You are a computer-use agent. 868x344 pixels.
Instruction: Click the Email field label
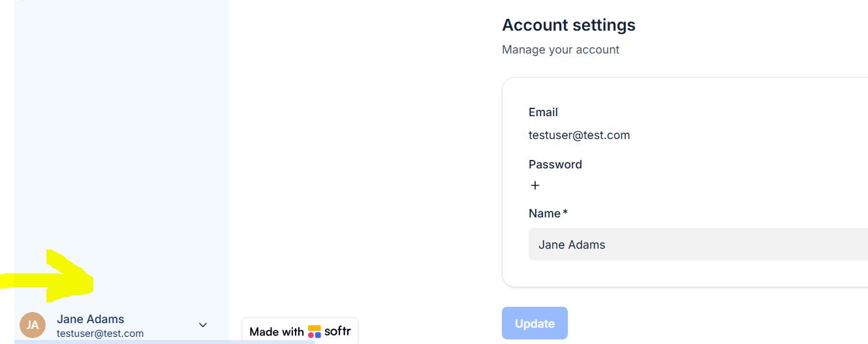point(543,112)
